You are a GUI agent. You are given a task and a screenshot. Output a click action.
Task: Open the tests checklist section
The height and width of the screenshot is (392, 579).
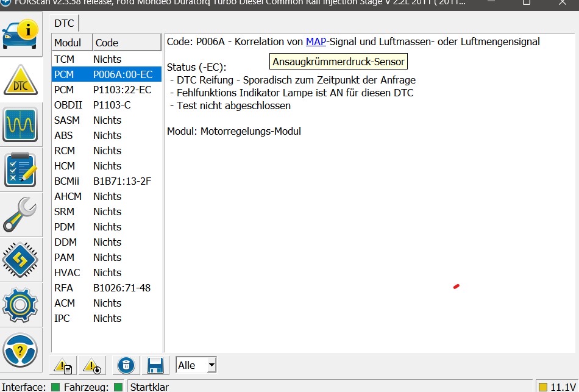click(x=20, y=169)
